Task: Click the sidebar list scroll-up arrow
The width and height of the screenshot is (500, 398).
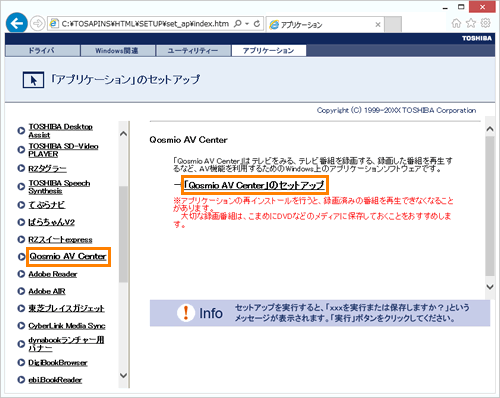Action: point(123,134)
